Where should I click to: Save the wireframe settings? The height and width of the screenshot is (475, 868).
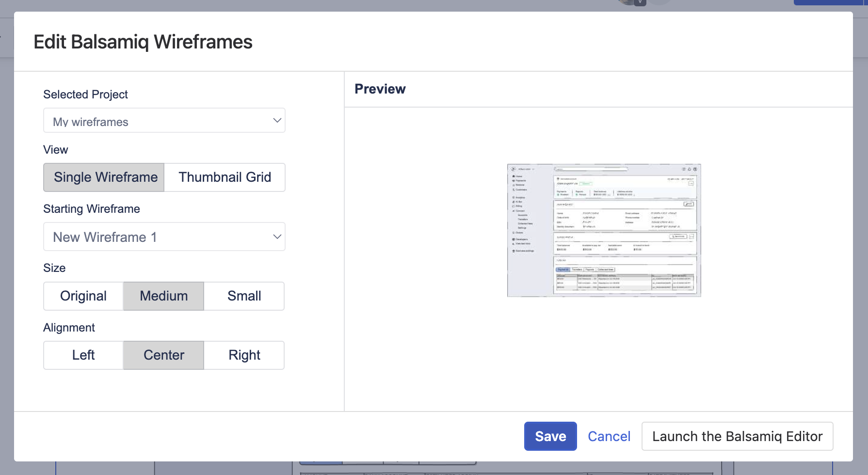coord(550,436)
